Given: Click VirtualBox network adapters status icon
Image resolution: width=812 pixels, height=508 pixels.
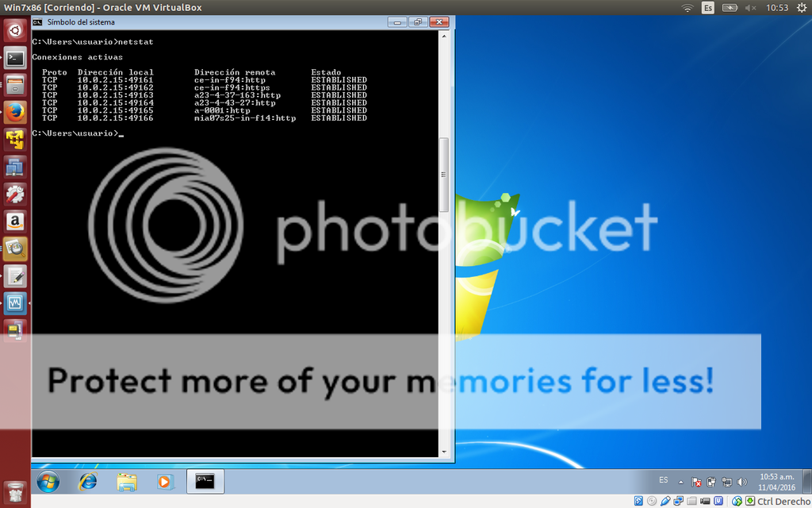Looking at the screenshot, I should pyautogui.click(x=679, y=502).
